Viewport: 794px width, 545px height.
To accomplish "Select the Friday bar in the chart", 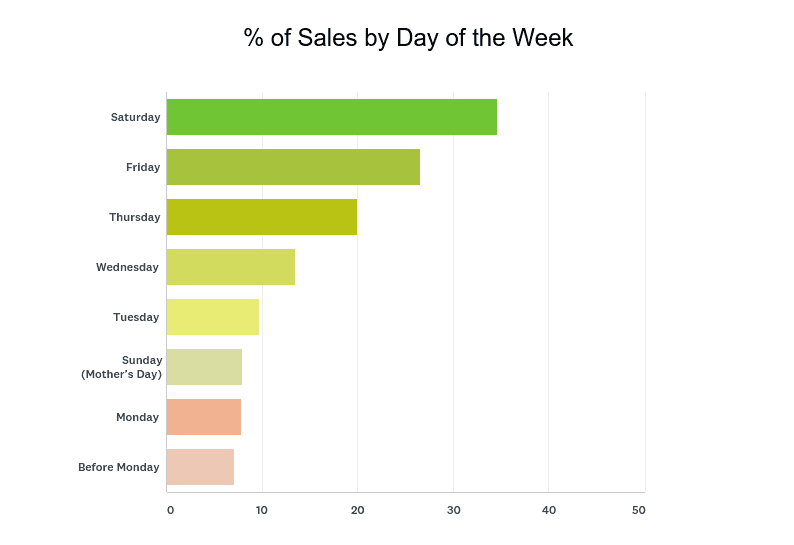I will [293, 167].
